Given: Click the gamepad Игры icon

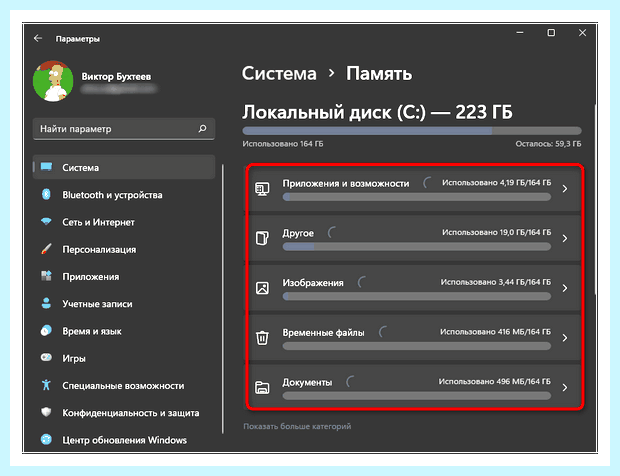Looking at the screenshot, I should [x=46, y=358].
